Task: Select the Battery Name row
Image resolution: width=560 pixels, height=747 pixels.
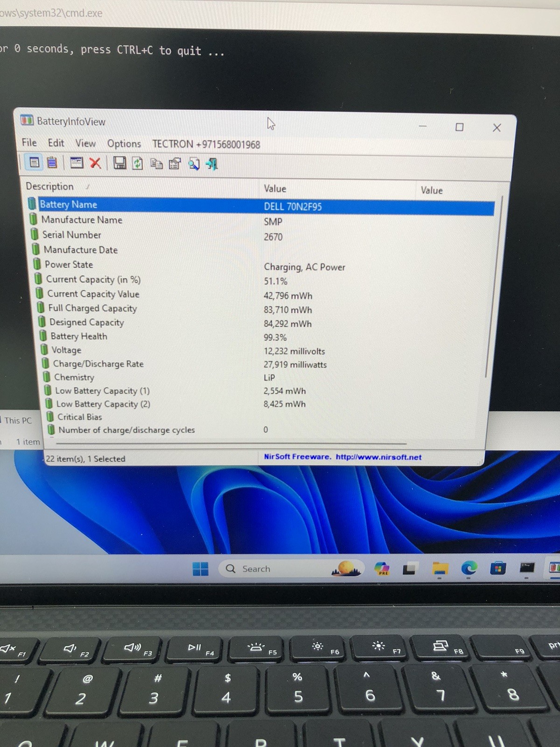Action: coord(260,205)
